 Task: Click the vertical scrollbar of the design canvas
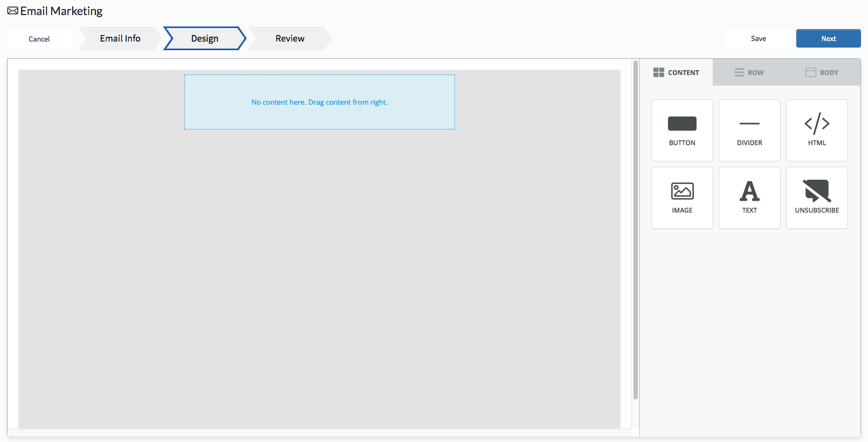click(x=636, y=230)
